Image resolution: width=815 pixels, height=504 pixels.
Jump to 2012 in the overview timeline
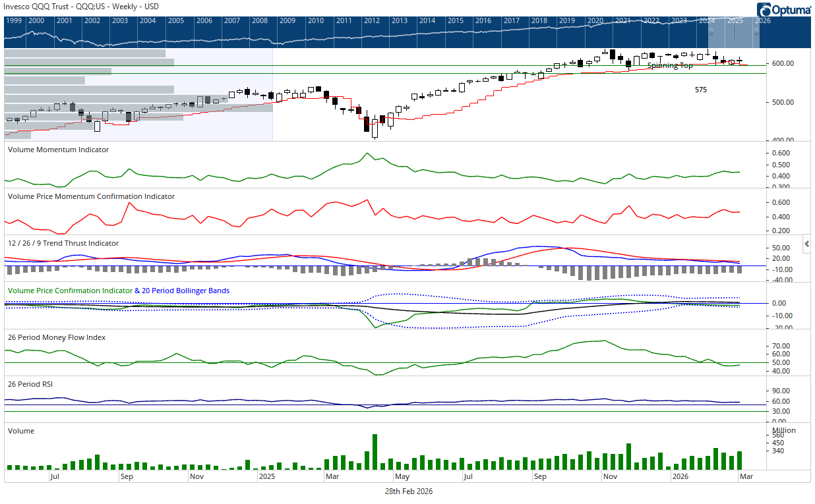click(371, 21)
